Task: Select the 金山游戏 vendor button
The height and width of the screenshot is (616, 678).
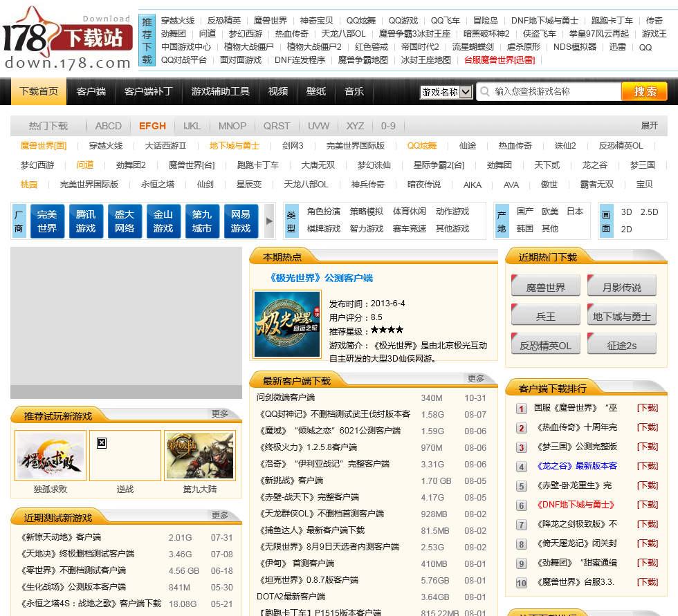Action: point(163,221)
